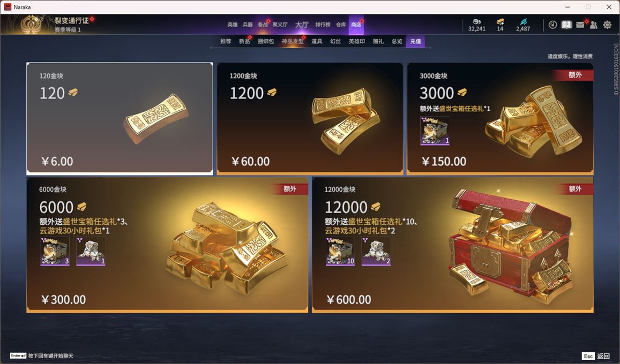
Task: Open the 裂变通行证 battle pass emblem
Action: (x=31, y=25)
